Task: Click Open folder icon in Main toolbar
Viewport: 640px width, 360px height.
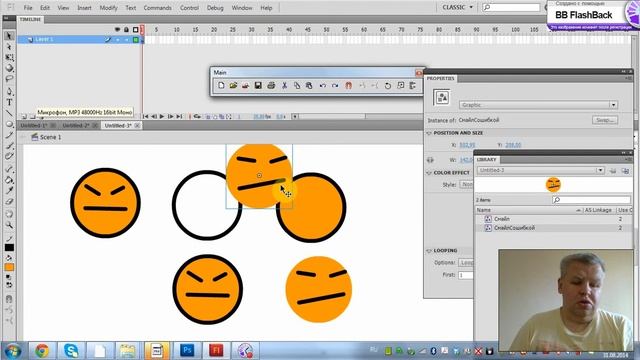Action: [x=233, y=85]
